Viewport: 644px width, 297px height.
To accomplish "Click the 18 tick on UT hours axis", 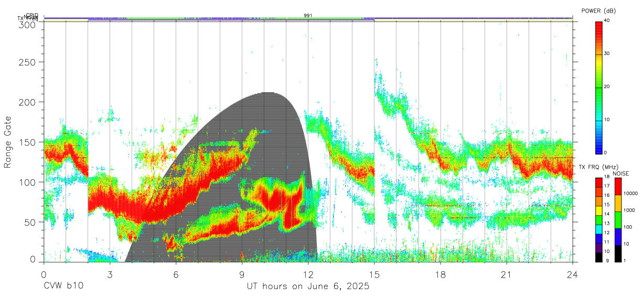I will coord(441,274).
